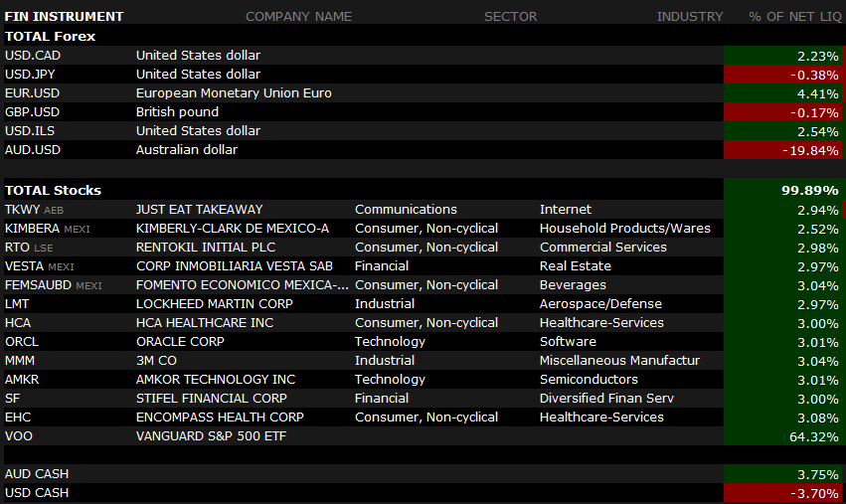
Task: Sort by % OF NET LIQ column header
Action: [794, 17]
